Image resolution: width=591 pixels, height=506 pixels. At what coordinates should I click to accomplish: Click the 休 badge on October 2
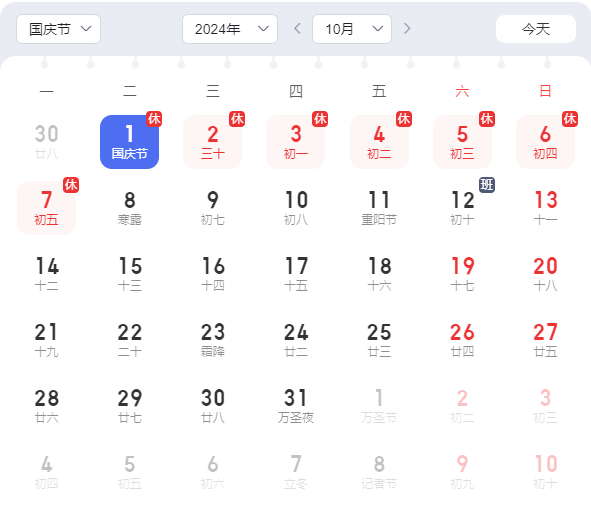[x=237, y=119]
